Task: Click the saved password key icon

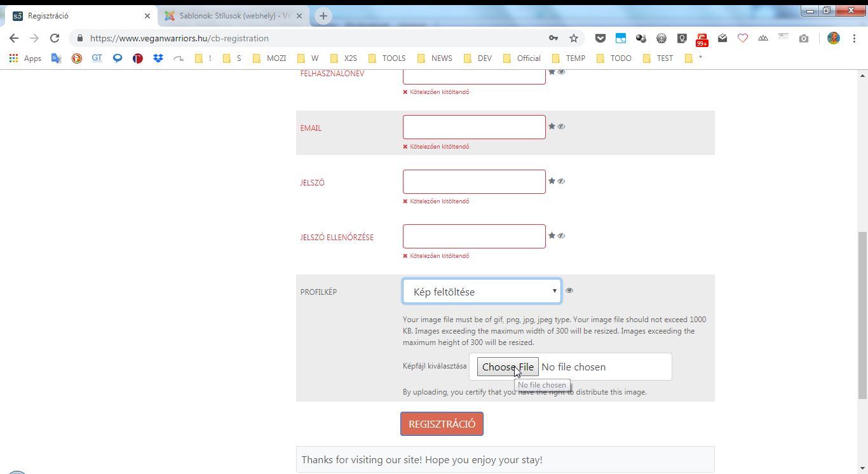Action: 553,38
